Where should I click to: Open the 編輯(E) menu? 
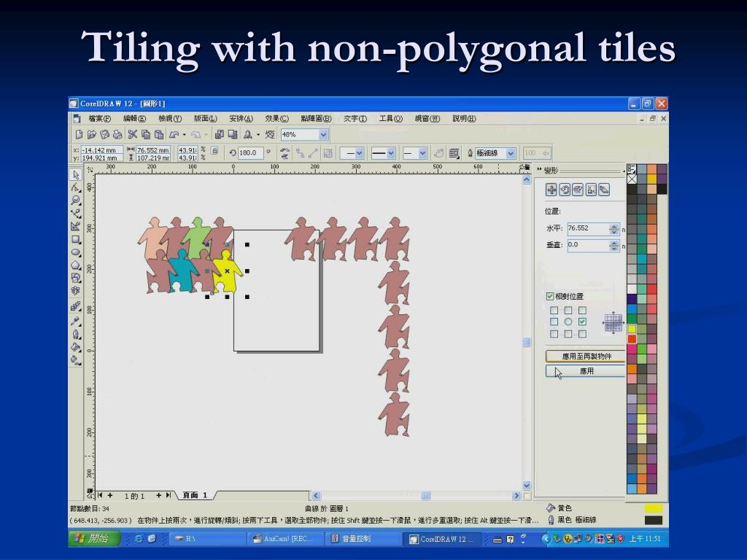[x=134, y=119]
